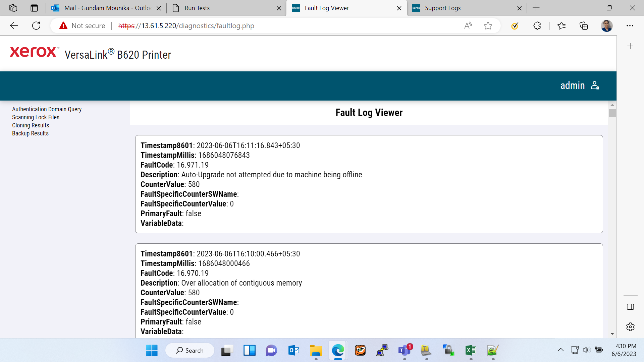Show hidden system tray icons chevron
The height and width of the screenshot is (362, 644).
560,350
